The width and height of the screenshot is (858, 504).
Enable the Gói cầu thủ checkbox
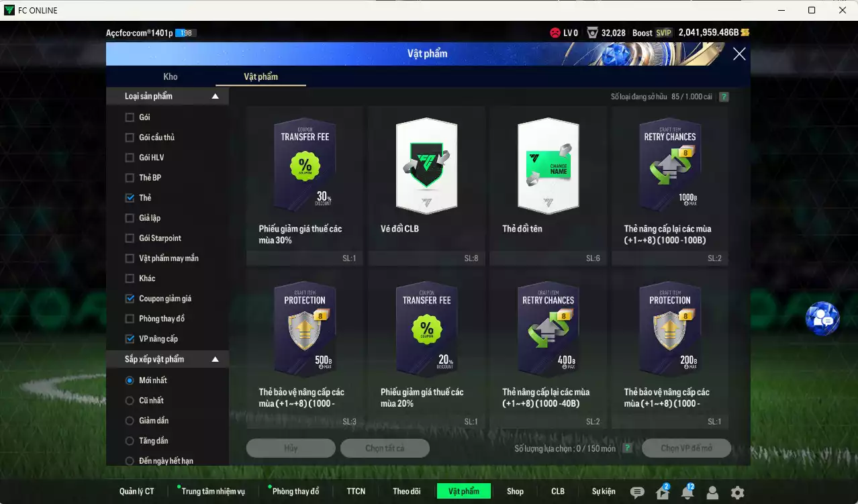(x=130, y=138)
